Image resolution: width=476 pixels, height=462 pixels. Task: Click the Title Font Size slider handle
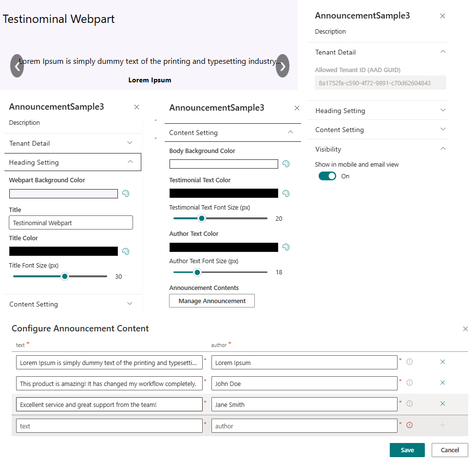coord(65,276)
